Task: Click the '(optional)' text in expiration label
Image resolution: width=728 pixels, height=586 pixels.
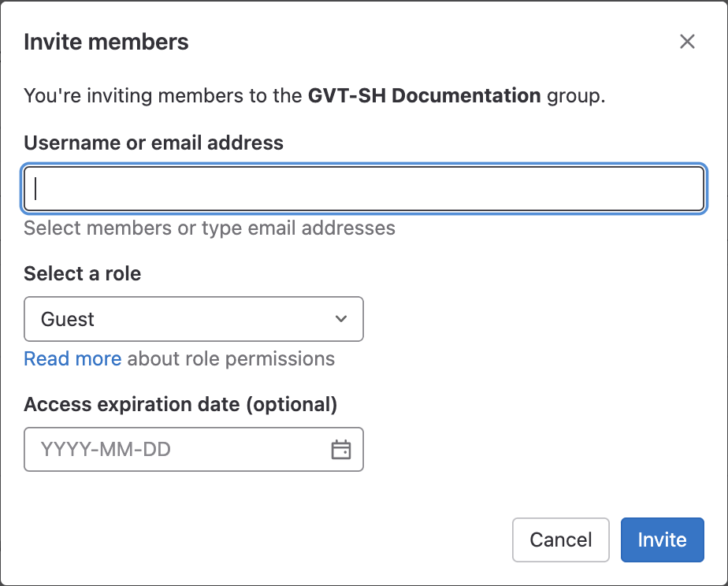Action: pyautogui.click(x=292, y=404)
